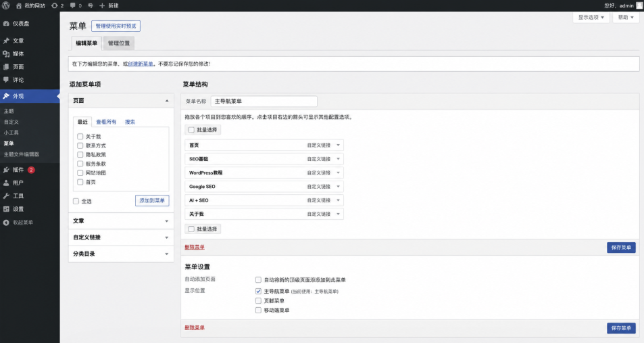This screenshot has width=644, height=343.
Task: Open the 显示选项 dropdown
Action: click(591, 18)
